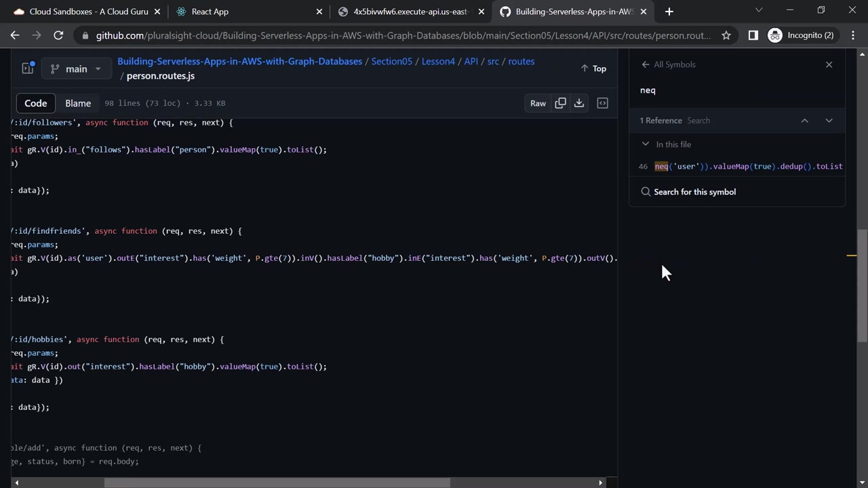Screen dimensions: 868x488
Task: Download the raw file
Action: [x=579, y=103]
